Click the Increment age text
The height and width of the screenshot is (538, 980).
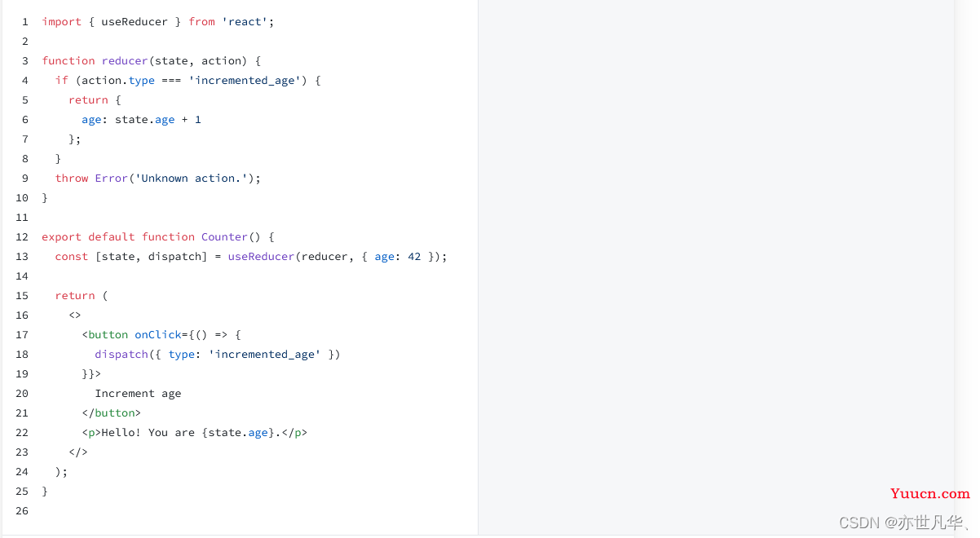[138, 394]
